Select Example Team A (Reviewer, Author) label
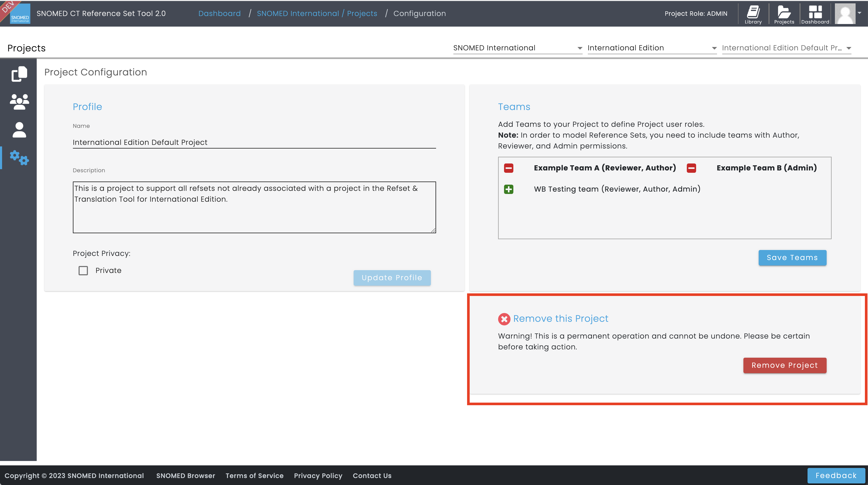This screenshot has width=868, height=485. 605,168
